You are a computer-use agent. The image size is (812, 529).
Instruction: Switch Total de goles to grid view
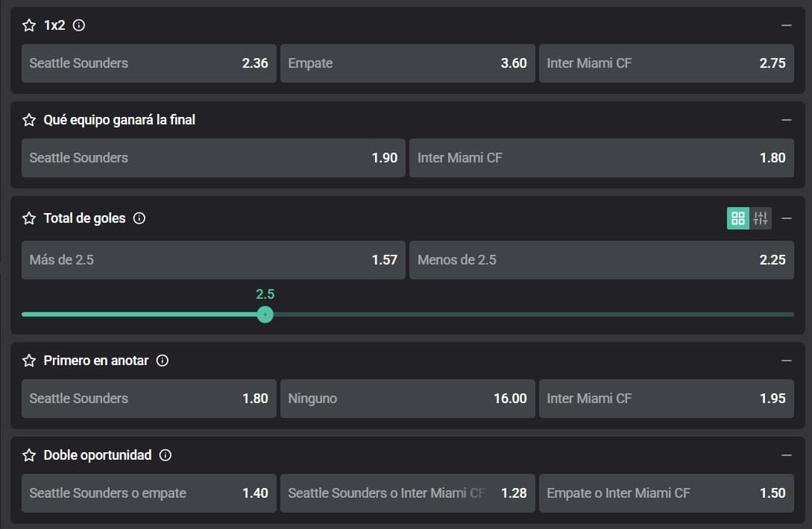[738, 218]
